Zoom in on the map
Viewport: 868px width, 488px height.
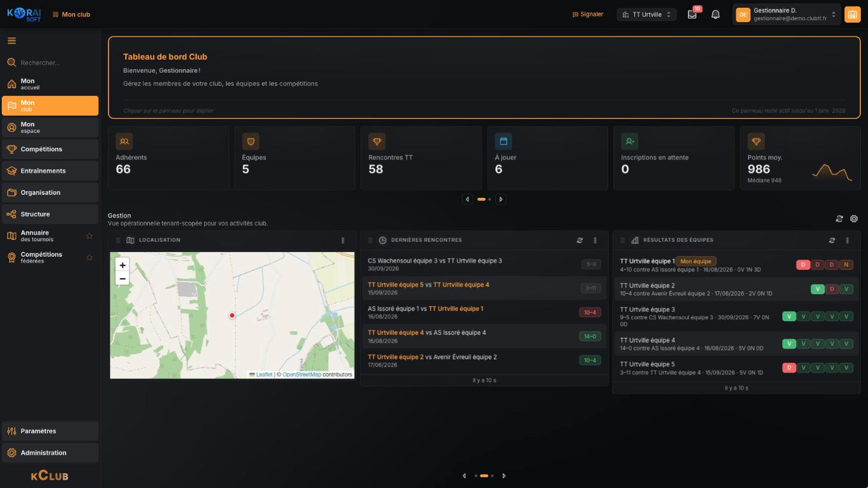point(122,265)
